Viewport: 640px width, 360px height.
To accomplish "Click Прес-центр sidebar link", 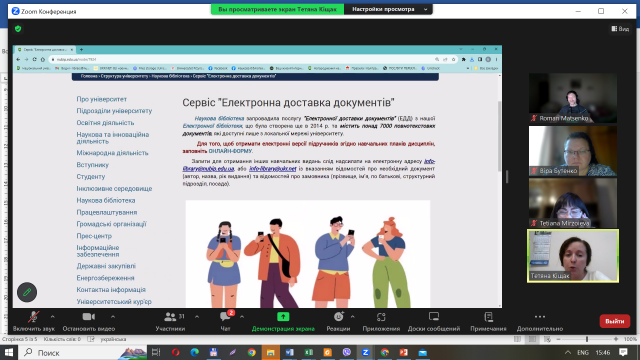I will click(94, 236).
